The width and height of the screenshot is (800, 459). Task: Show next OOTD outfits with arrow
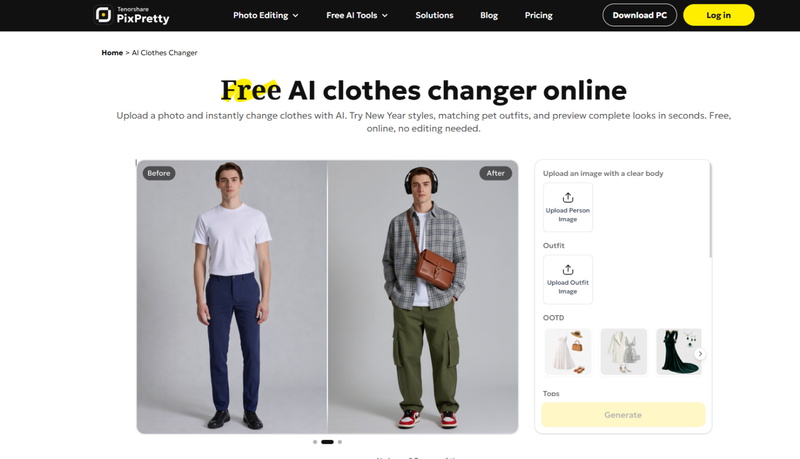coord(701,353)
